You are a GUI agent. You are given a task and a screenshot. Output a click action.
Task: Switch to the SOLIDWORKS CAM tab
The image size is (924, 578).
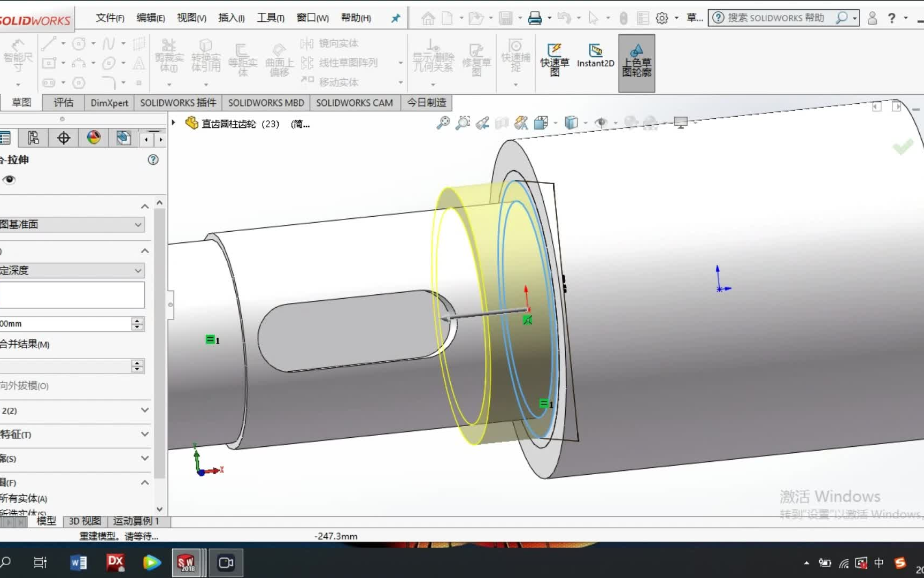[355, 102]
